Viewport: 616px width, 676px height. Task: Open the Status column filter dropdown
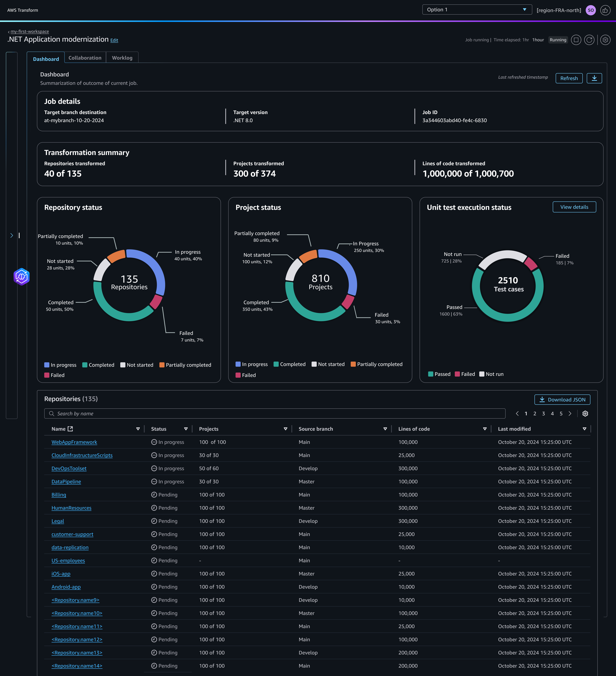coord(186,428)
